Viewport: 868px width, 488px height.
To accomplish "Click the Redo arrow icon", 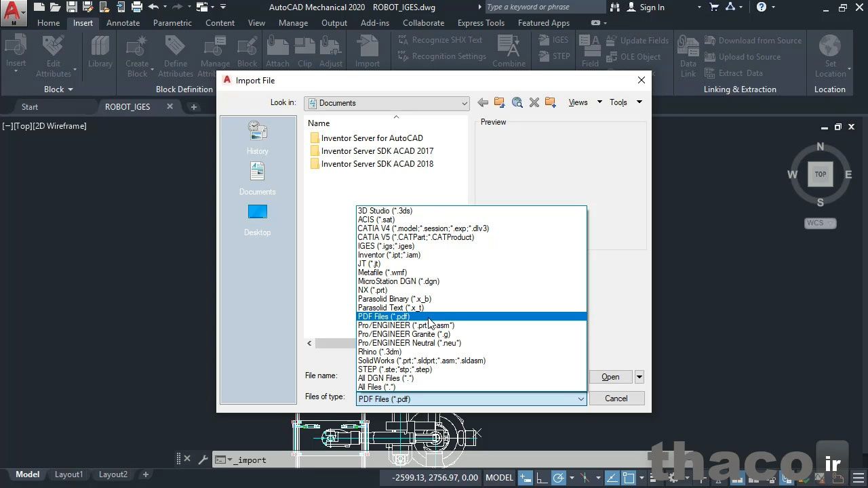I will (x=179, y=7).
